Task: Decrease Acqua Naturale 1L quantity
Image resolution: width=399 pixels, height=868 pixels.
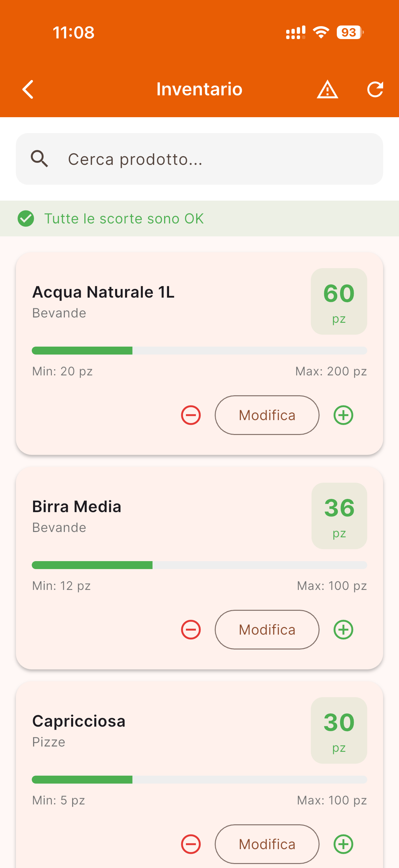Action: [x=191, y=415]
